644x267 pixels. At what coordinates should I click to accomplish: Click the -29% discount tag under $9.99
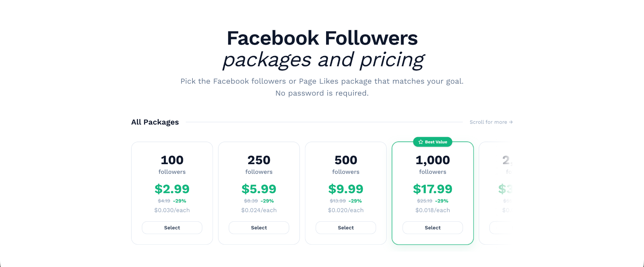pos(355,201)
